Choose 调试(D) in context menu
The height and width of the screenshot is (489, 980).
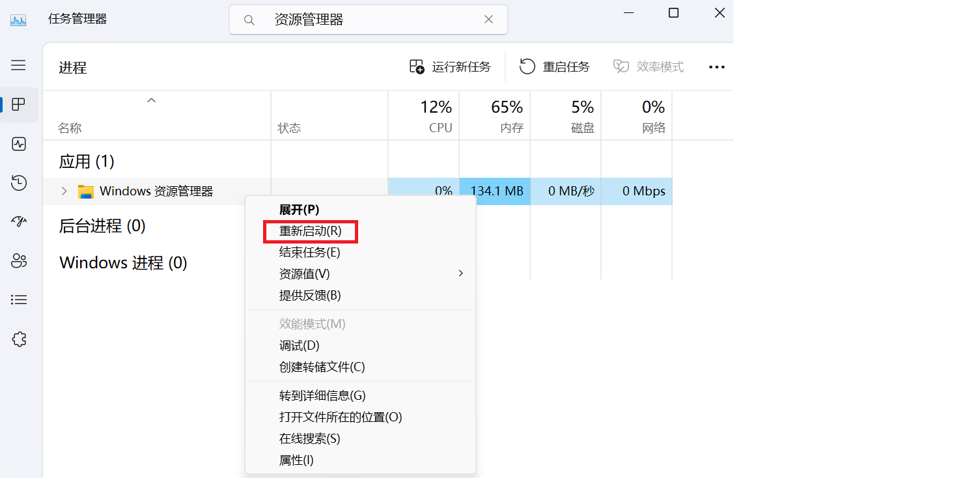point(299,346)
